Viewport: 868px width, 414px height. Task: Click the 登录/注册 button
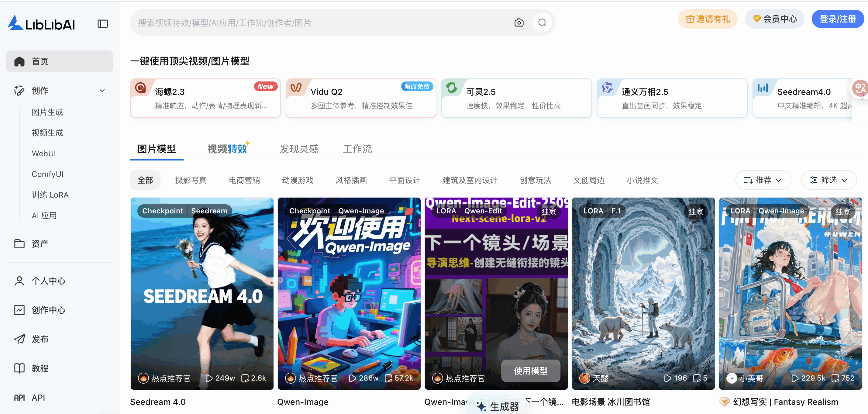click(x=837, y=19)
